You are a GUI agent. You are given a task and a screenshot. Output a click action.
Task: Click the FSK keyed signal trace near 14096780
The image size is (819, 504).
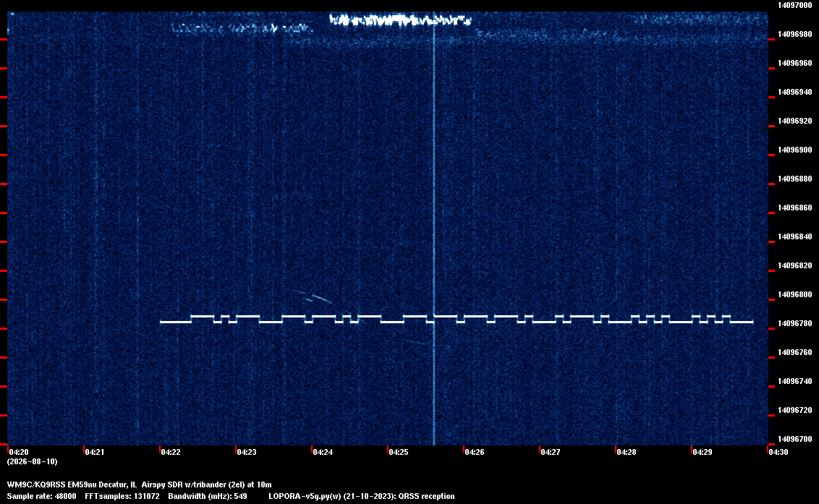click(457, 319)
